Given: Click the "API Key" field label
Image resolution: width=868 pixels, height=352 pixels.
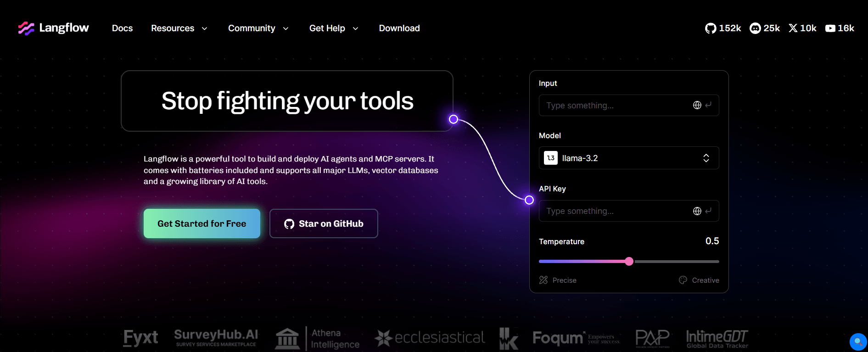Looking at the screenshot, I should (x=552, y=189).
